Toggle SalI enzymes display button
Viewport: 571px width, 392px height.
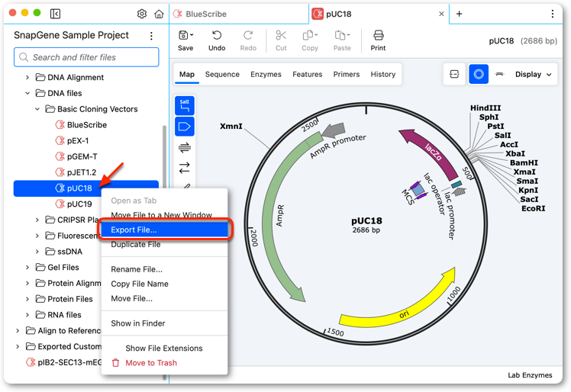pyautogui.click(x=185, y=105)
